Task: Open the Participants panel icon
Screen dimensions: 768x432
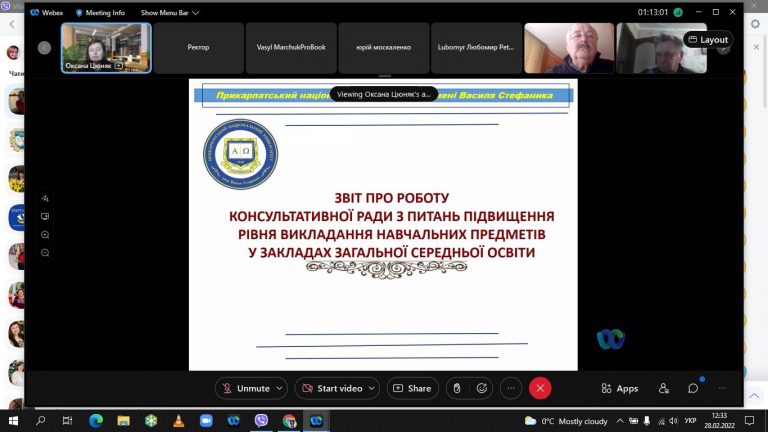Action: (664, 388)
